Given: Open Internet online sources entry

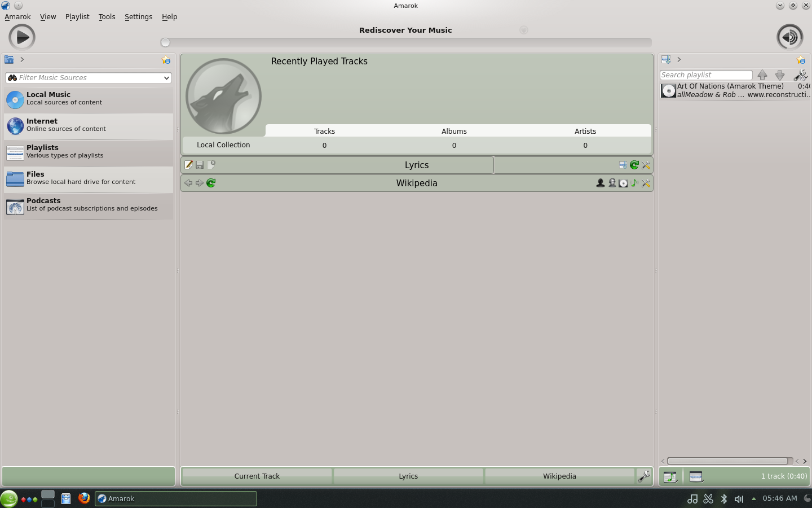Looking at the screenshot, I should [x=89, y=126].
